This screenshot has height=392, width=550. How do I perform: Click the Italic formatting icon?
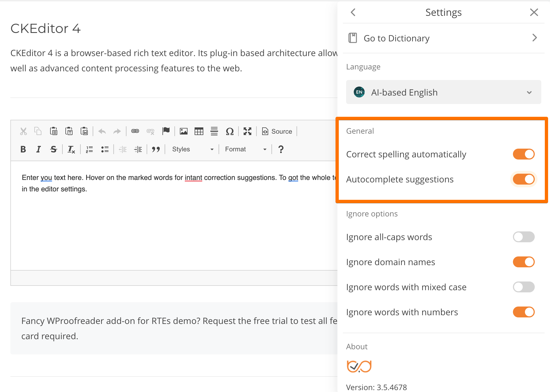pos(38,149)
